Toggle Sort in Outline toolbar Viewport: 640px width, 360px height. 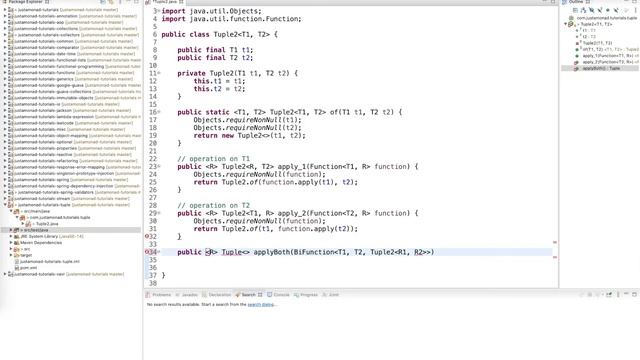pyautogui.click(x=583, y=10)
